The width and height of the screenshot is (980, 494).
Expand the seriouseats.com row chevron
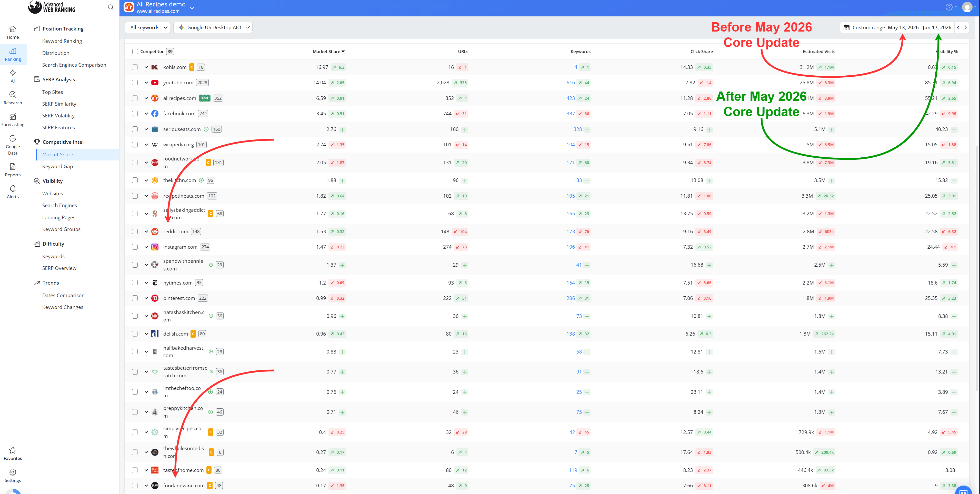coord(146,129)
